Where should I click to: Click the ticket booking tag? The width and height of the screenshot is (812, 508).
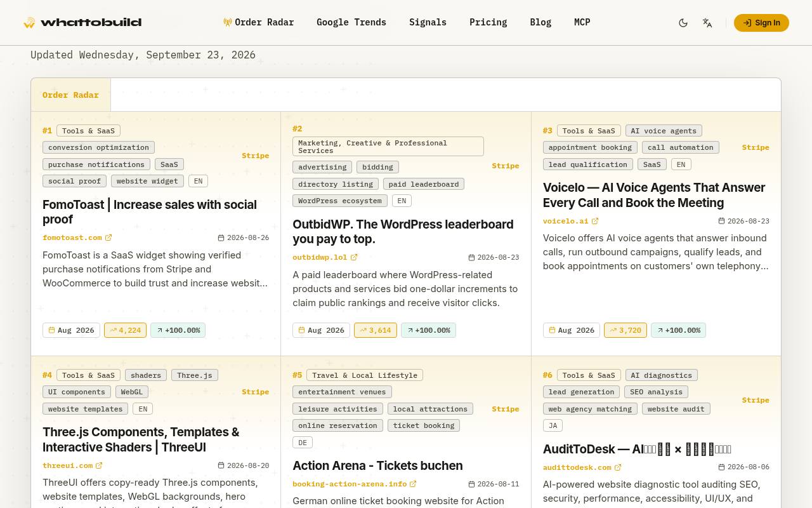click(x=424, y=425)
